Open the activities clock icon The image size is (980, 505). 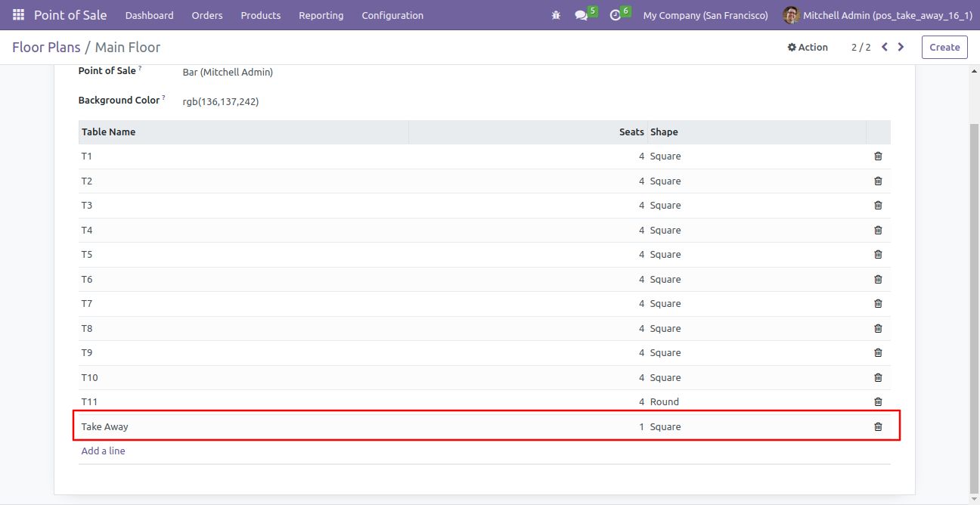[615, 15]
